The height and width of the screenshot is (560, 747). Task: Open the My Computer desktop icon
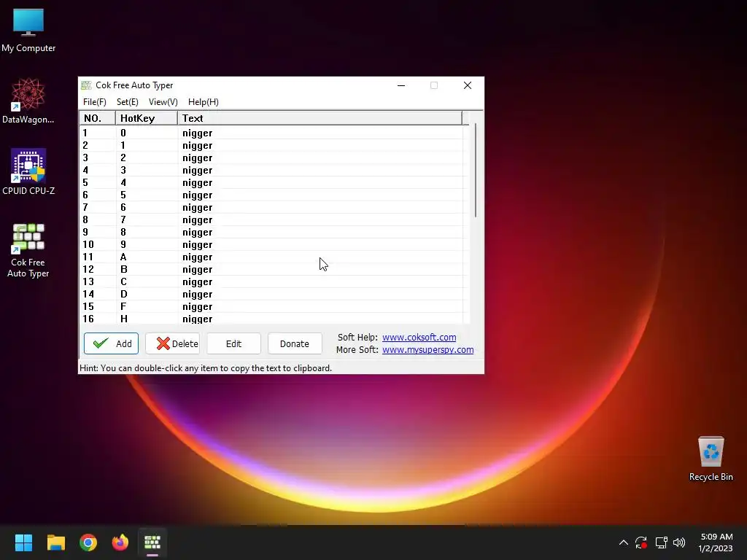click(28, 31)
